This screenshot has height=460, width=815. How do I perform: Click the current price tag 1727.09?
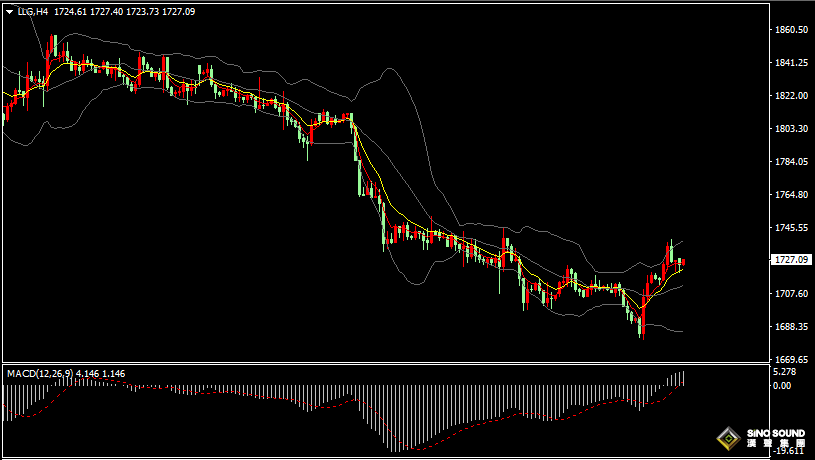(x=791, y=259)
